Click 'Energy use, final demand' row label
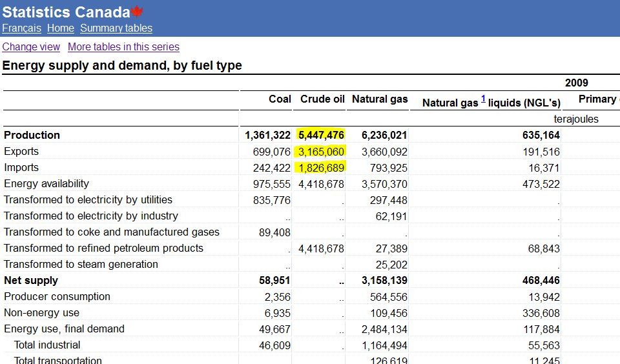The image size is (620, 364). coord(64,329)
